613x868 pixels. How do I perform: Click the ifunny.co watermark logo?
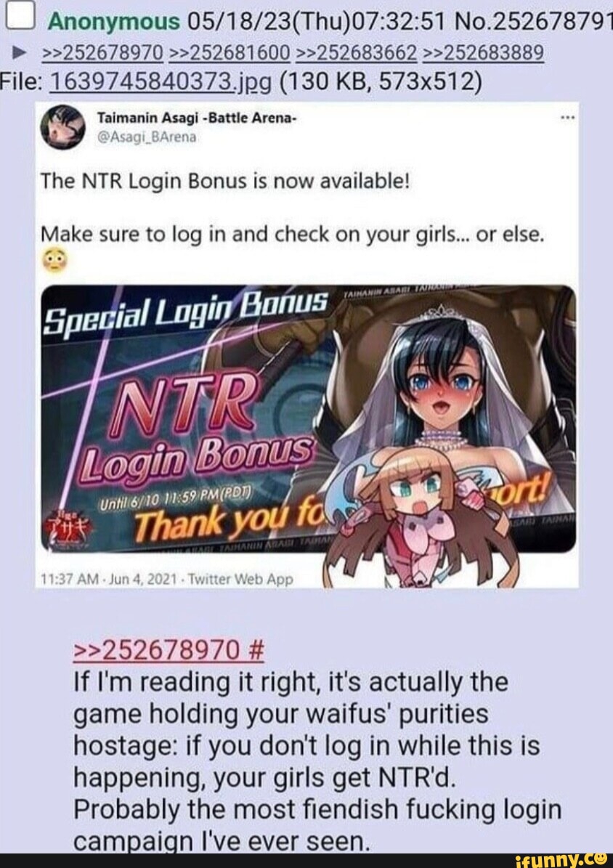[x=561, y=860]
